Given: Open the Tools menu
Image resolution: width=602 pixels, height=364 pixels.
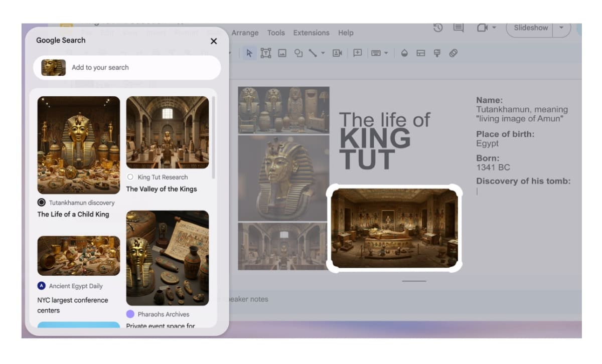Looking at the screenshot, I should coord(276,33).
